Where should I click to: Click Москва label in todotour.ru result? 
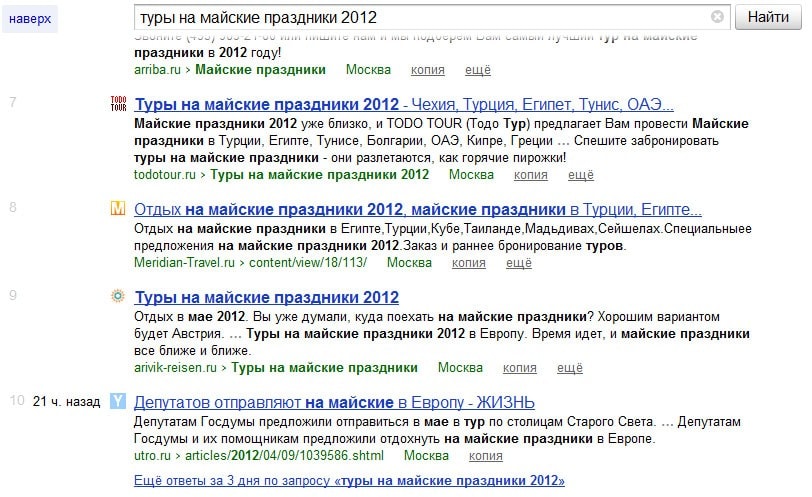(x=471, y=175)
